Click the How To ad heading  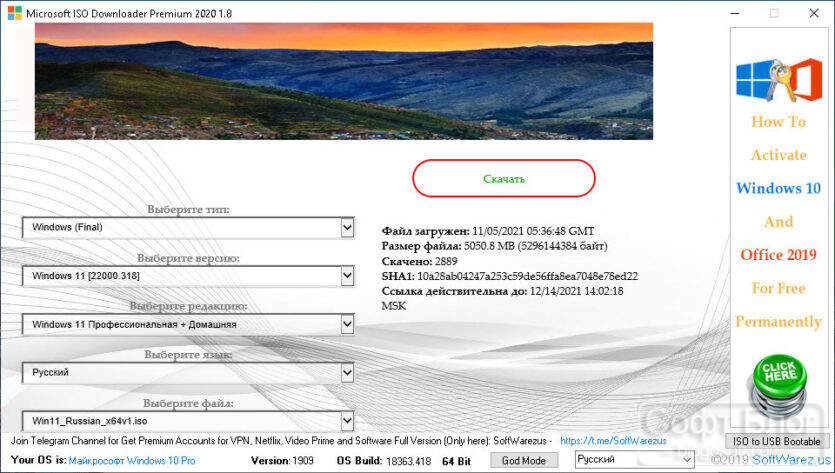[779, 121]
